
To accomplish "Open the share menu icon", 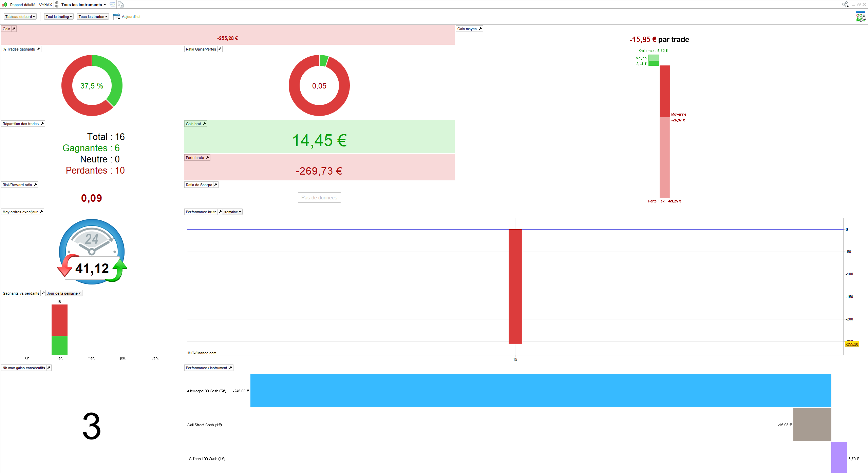I will click(x=845, y=4).
